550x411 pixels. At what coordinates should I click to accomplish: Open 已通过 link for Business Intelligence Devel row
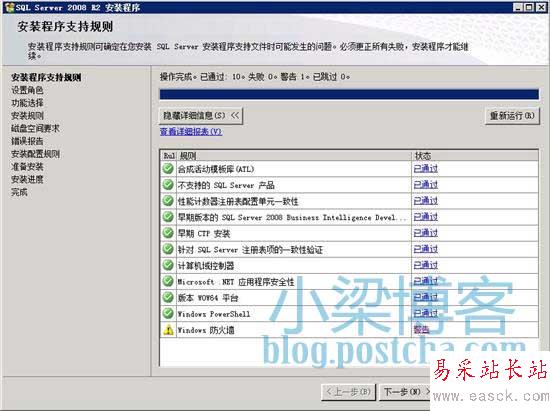tap(425, 217)
